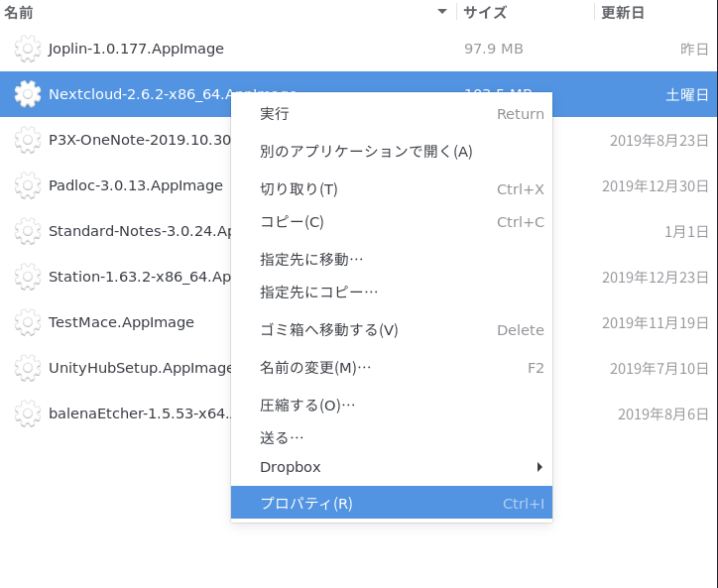Click the 97.9 MB size value
The width and height of the screenshot is (718, 588).
coord(494,49)
